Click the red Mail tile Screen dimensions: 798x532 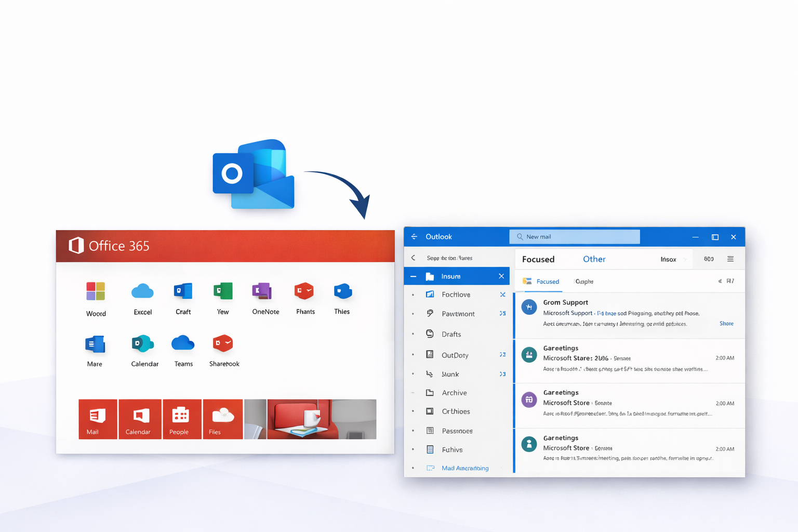pyautogui.click(x=98, y=419)
